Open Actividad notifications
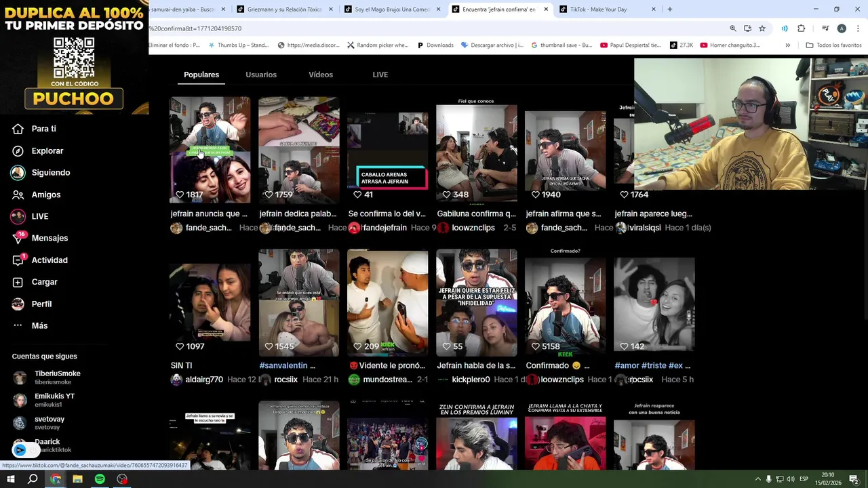Viewport: 868px width, 488px height. tap(49, 260)
